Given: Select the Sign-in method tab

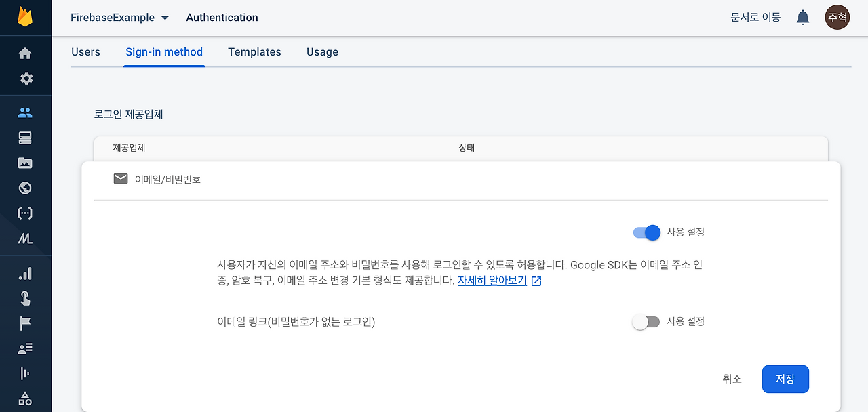Looking at the screenshot, I should [x=164, y=52].
